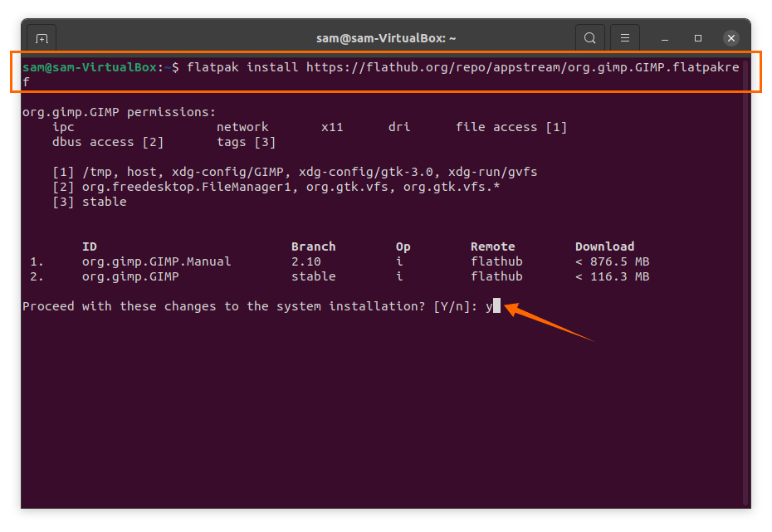The width and height of the screenshot is (772, 532).
Task: Click the 'file access [1]' entry
Action: tap(511, 127)
